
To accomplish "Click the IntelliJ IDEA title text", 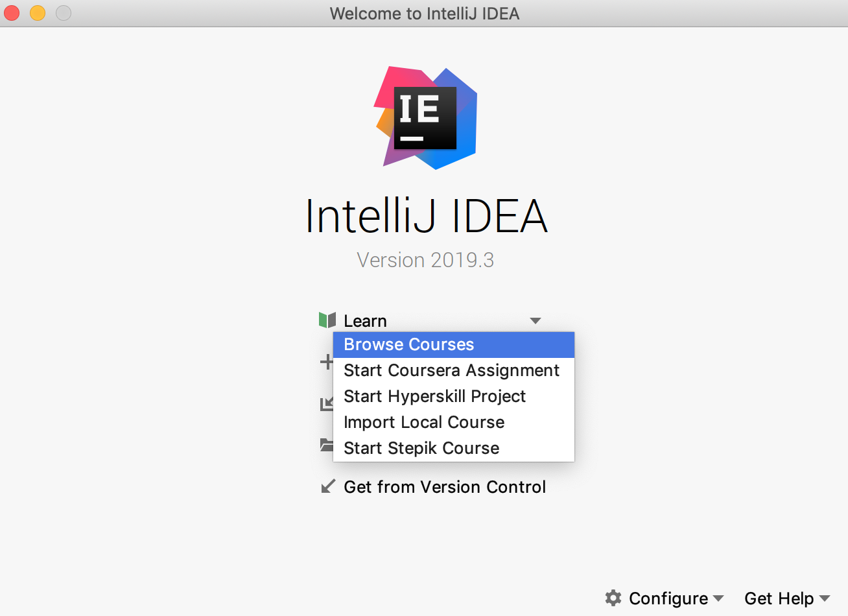I will point(427,216).
